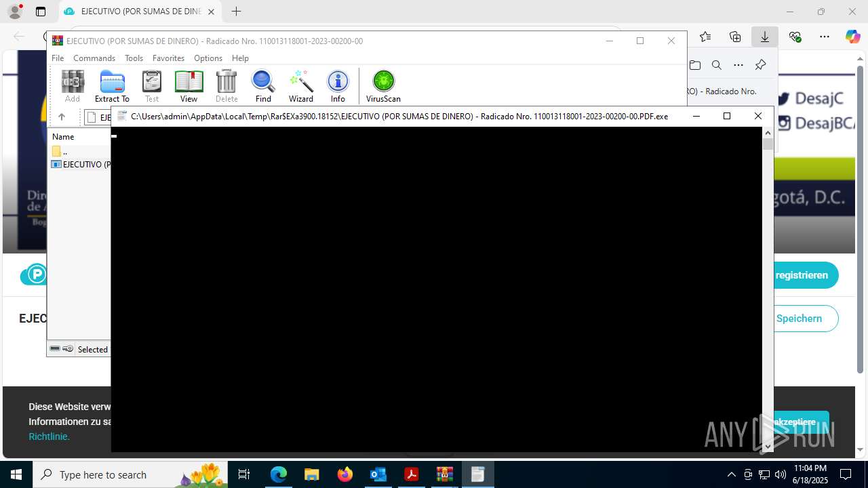Pin the downloads panel in Edge

click(x=760, y=65)
